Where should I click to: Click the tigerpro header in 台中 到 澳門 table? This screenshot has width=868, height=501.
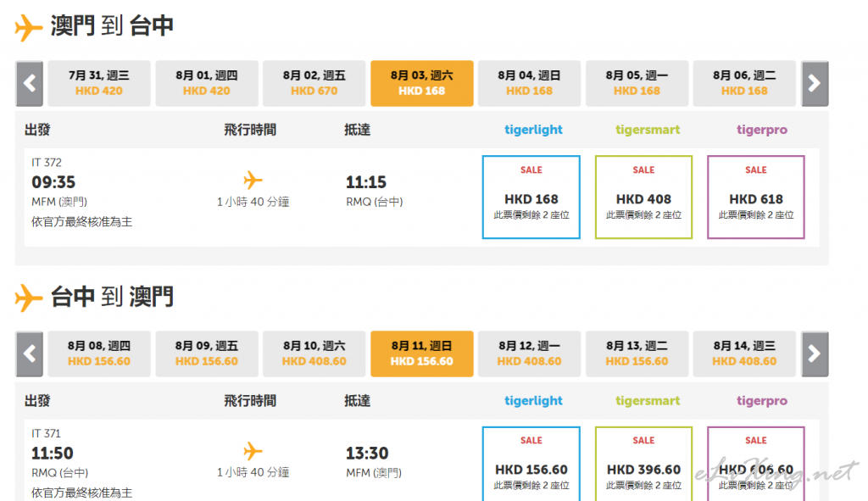coord(762,401)
